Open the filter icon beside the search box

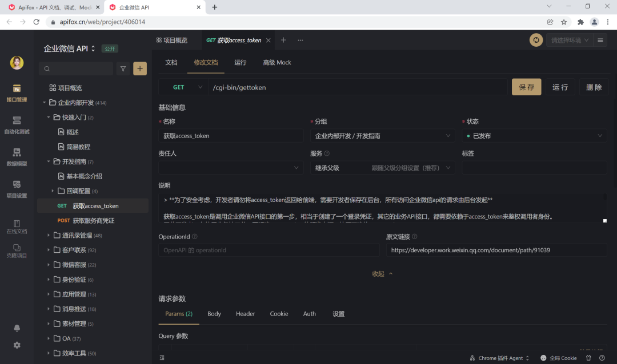[x=123, y=68]
